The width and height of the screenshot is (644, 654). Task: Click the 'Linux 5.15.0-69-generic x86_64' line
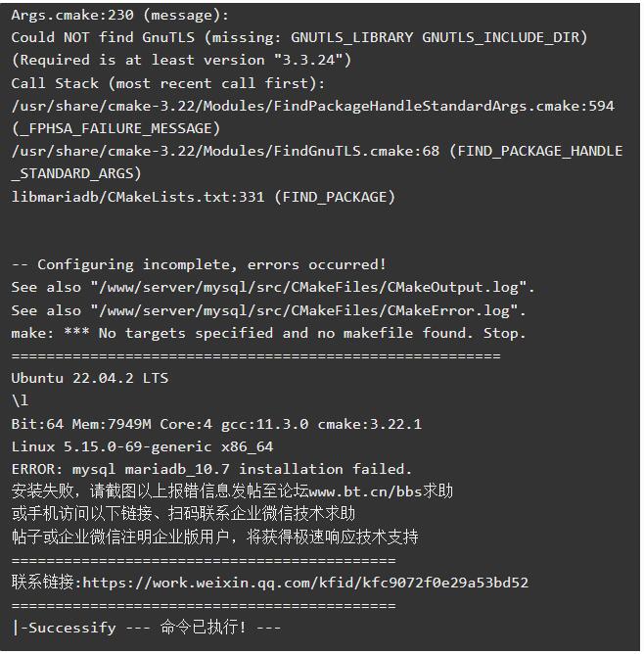142,446
